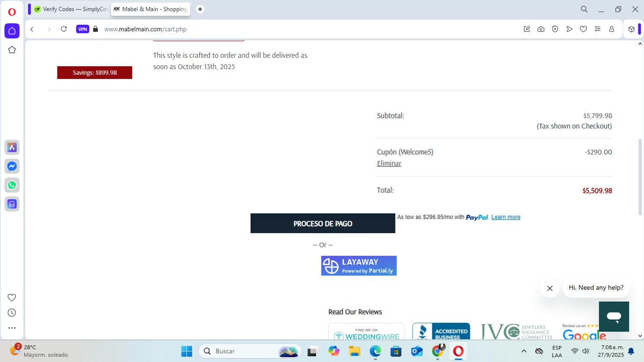Click the Cupón (Welcome5) text
The width and height of the screenshot is (644, 362).
pyautogui.click(x=405, y=152)
